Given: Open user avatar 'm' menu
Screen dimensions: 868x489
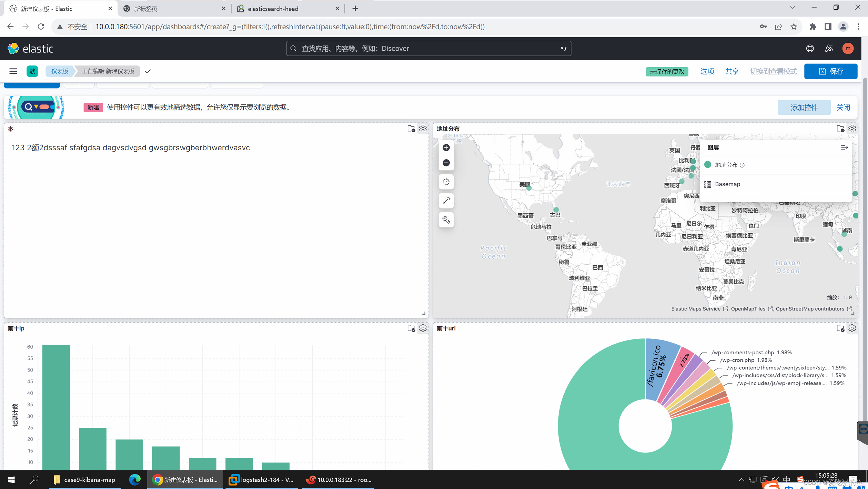Looking at the screenshot, I should click(x=848, y=49).
